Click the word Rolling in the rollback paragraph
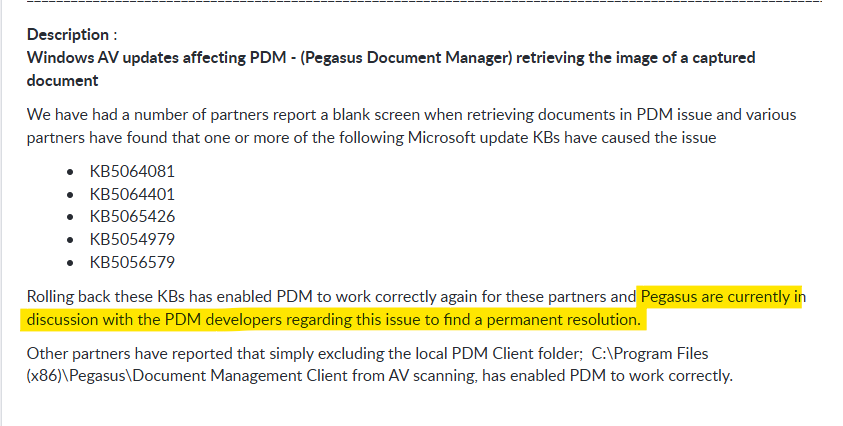The height and width of the screenshot is (426, 843). pos(50,297)
